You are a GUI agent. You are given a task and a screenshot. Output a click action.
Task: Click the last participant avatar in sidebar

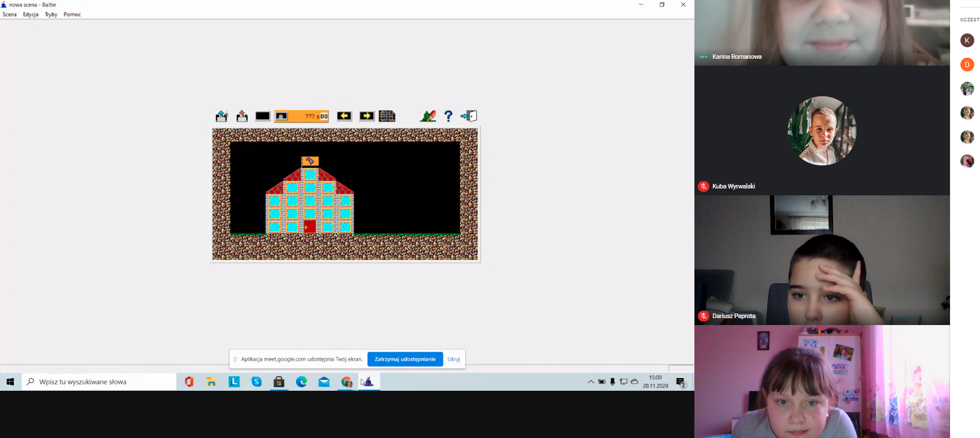[x=967, y=161]
